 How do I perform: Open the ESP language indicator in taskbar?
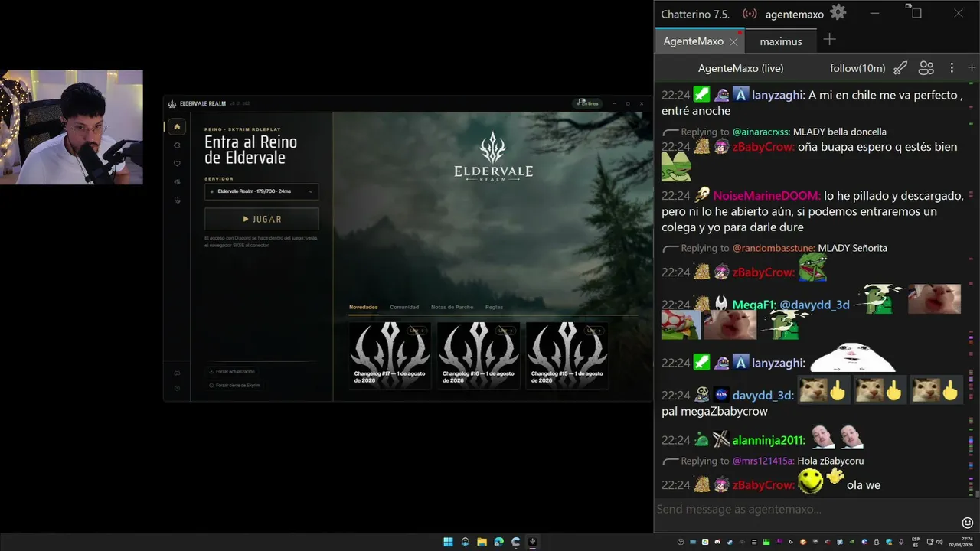tap(916, 542)
